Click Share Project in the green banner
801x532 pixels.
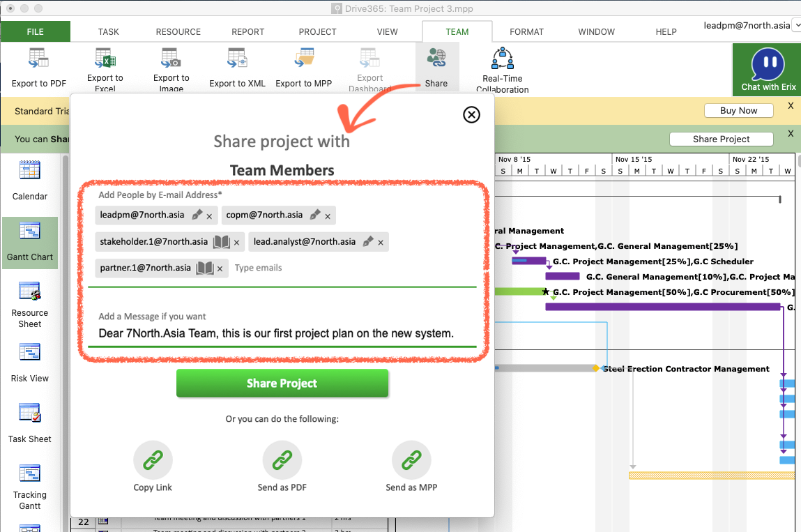722,139
